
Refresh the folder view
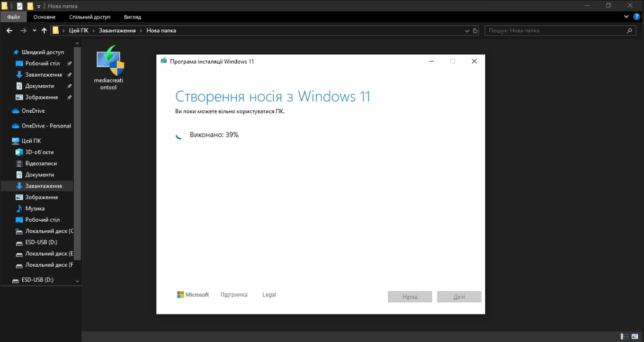pyautogui.click(x=475, y=31)
